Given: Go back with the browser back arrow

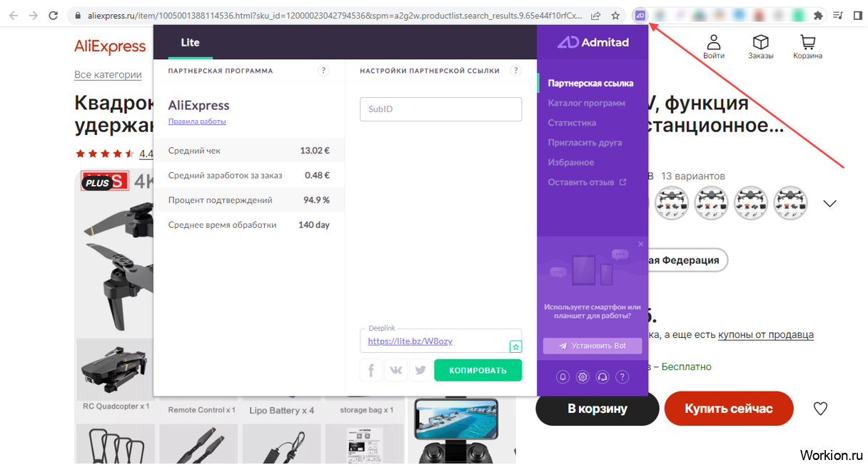Looking at the screenshot, I should [x=14, y=15].
